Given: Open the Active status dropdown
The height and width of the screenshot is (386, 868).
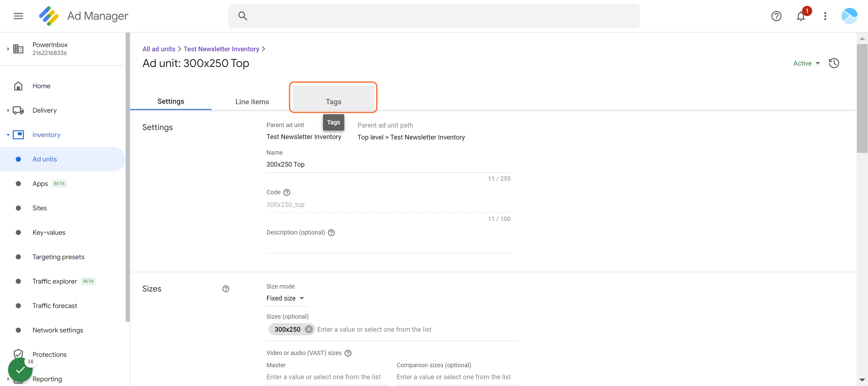Looking at the screenshot, I should coord(806,63).
